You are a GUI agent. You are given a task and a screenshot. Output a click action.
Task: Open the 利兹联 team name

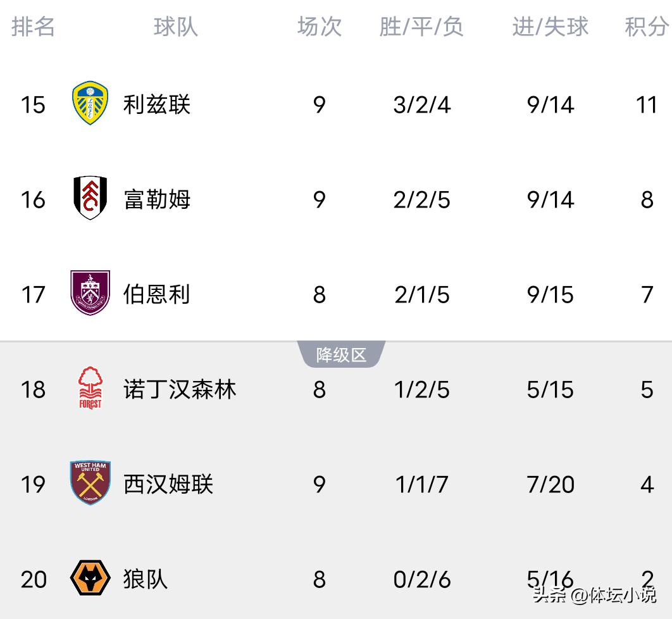tap(157, 104)
